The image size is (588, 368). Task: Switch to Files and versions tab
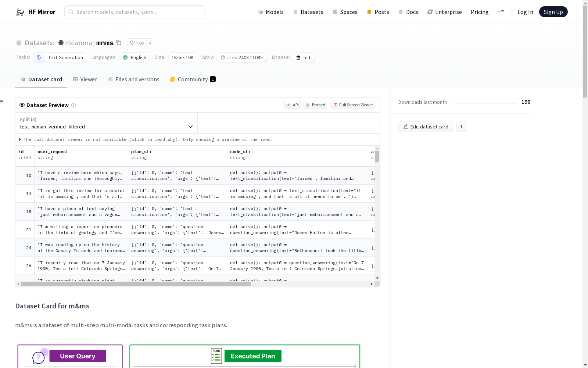click(x=133, y=79)
